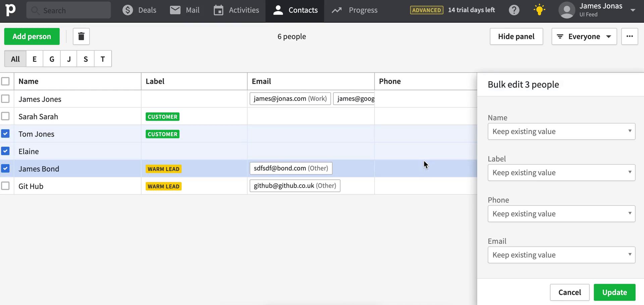Click Git Hub's WARM LEAD label
This screenshot has height=305, width=644.
tap(163, 186)
